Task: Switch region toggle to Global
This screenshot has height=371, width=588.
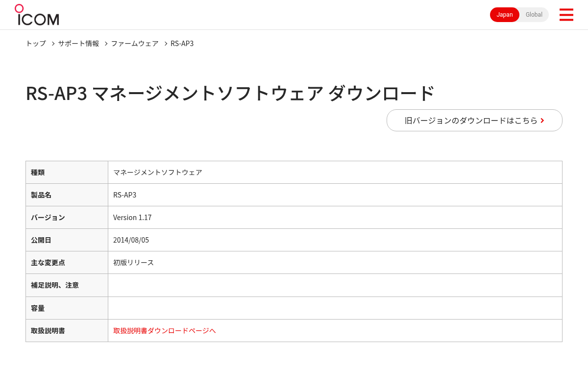Action: click(x=534, y=15)
